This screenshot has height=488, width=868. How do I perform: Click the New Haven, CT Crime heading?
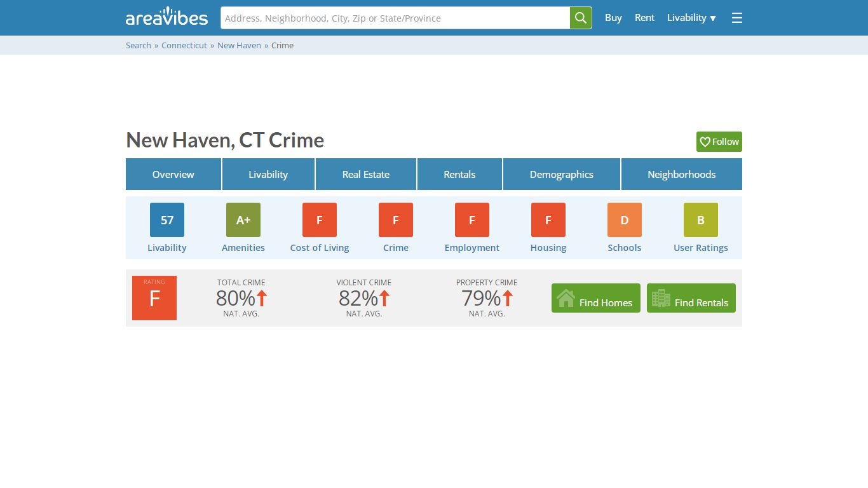(x=225, y=140)
